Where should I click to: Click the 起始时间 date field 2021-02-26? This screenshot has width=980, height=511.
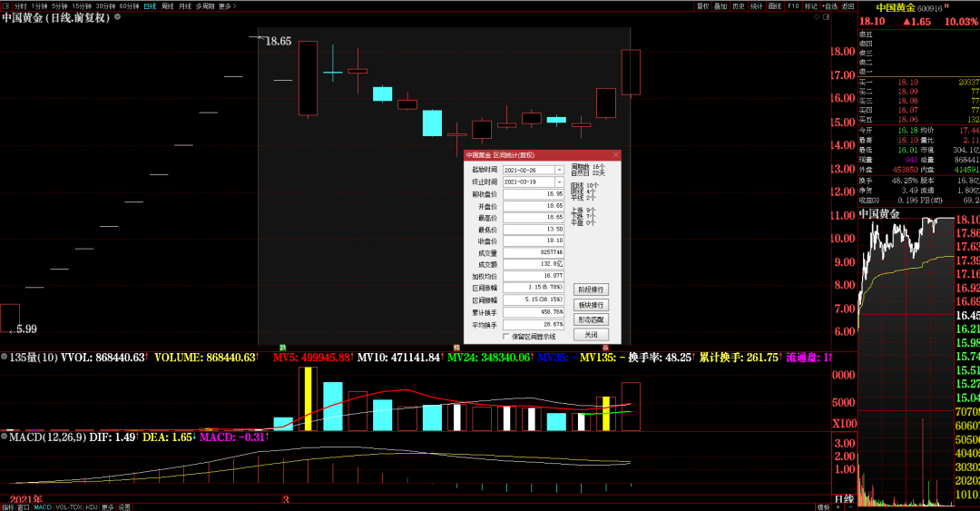tap(529, 170)
